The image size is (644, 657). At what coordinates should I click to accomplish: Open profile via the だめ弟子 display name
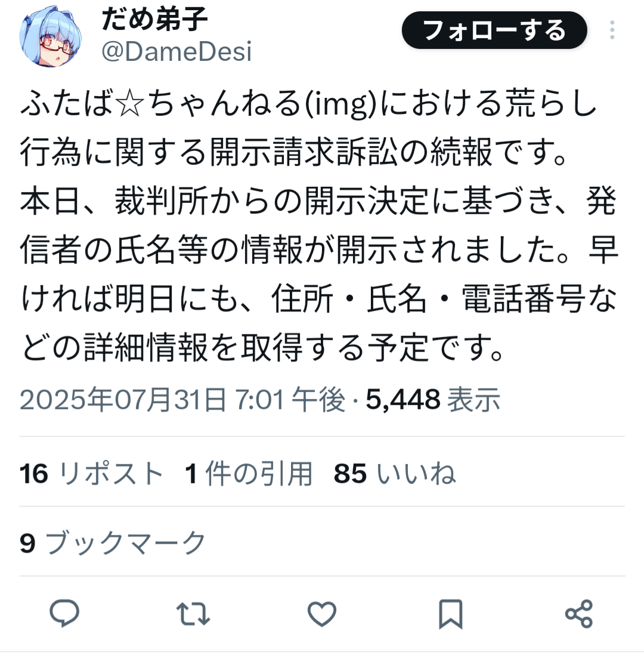click(x=154, y=19)
